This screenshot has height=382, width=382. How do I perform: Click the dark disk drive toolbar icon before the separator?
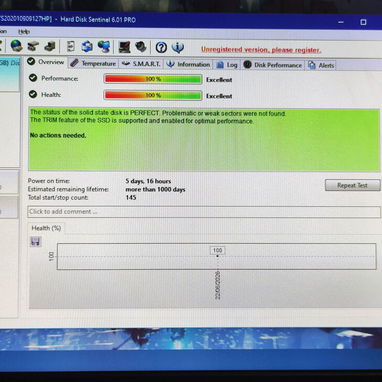click(50, 46)
